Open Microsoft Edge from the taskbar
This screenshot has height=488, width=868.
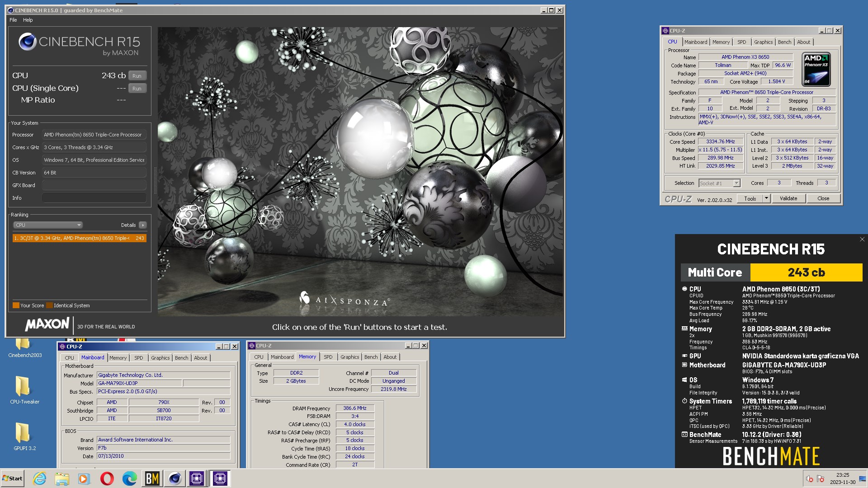pos(129,479)
